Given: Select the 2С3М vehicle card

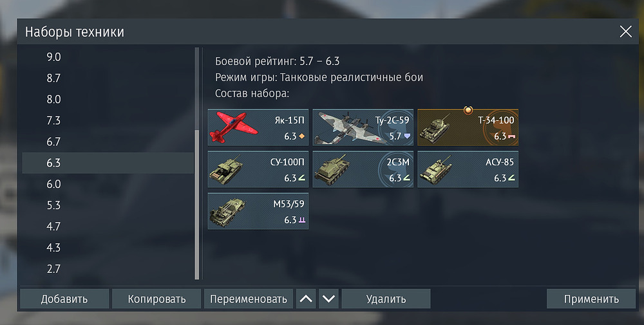Looking at the screenshot, I should point(363,169).
